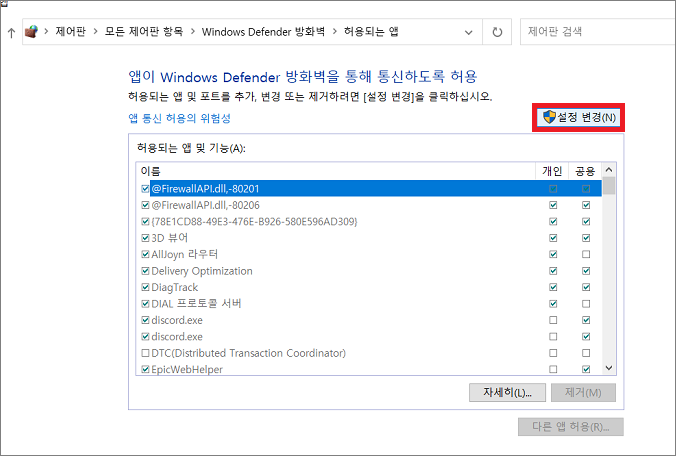This screenshot has width=676, height=456.
Task: Select the DIAL 프로토콜 서버 row text
Action: [x=196, y=304]
